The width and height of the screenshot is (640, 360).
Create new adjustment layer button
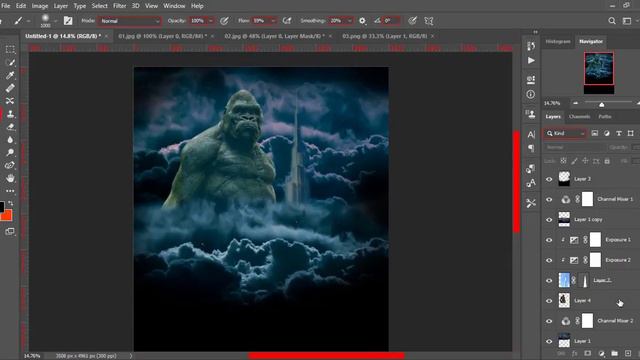601,353
